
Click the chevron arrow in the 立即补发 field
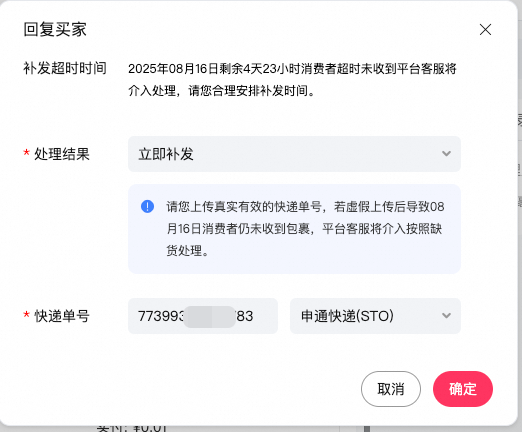pos(446,154)
